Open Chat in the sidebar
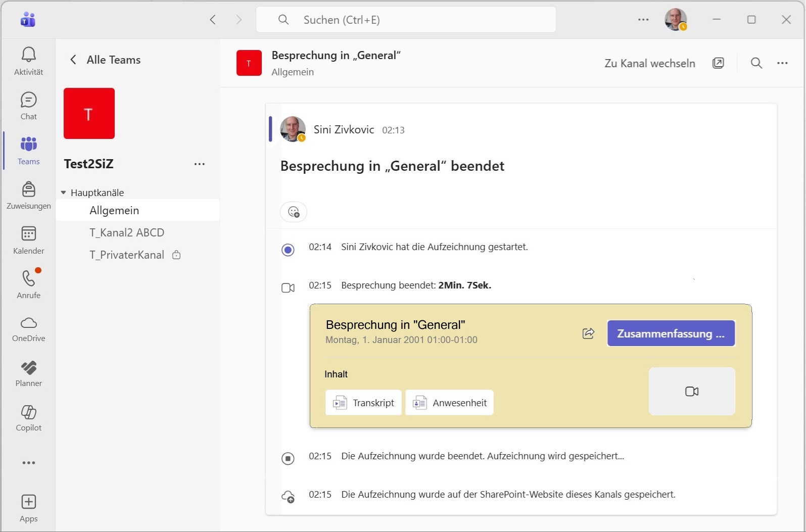The width and height of the screenshot is (806, 532). [28, 106]
